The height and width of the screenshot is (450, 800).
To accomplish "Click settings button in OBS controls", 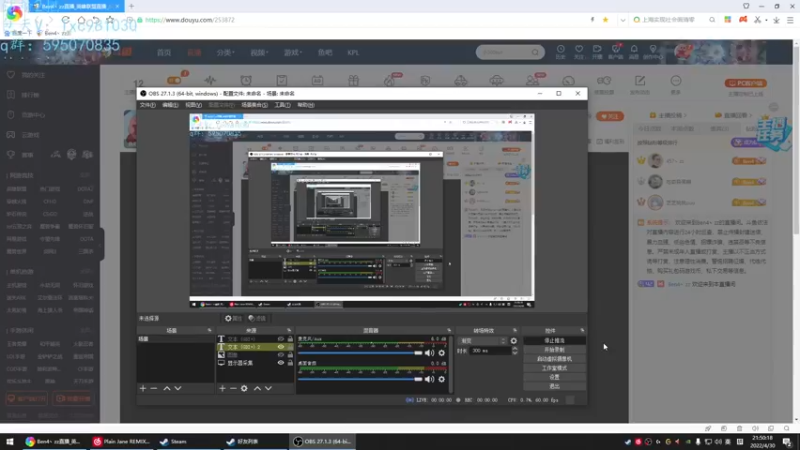I will pyautogui.click(x=554, y=377).
